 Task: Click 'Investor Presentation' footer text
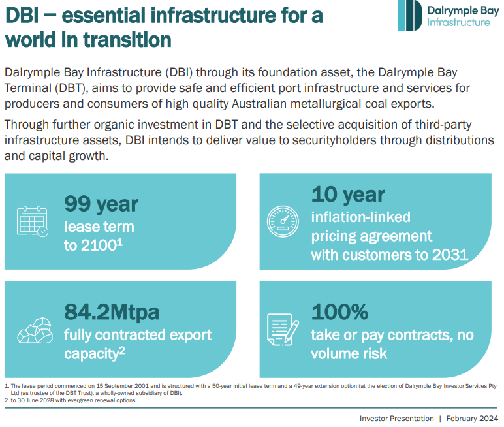[397, 419]
